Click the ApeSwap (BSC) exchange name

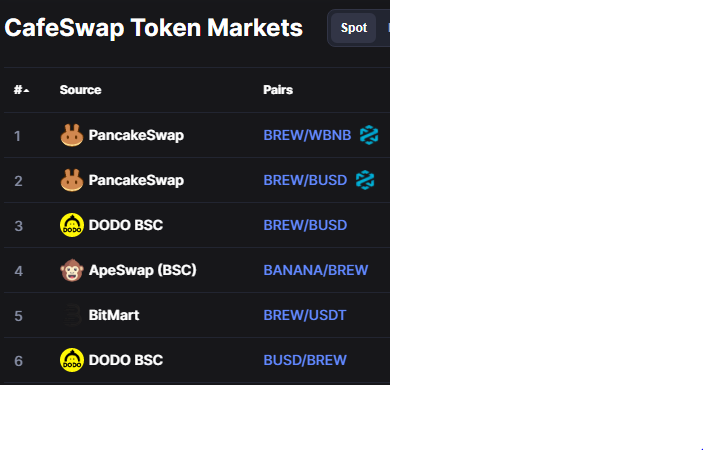pos(143,270)
